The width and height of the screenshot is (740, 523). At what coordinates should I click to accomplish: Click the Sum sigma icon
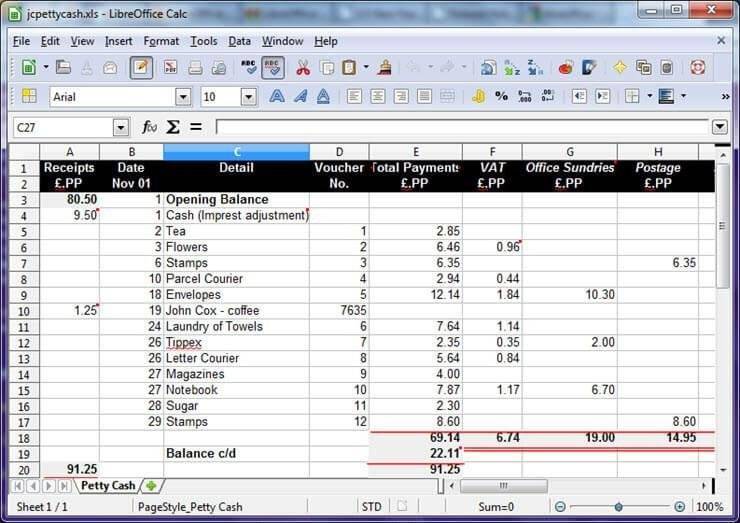click(x=172, y=127)
